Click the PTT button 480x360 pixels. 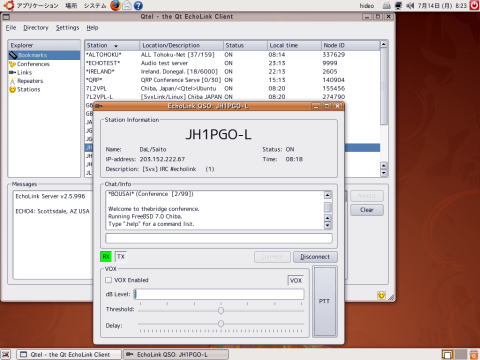point(324,301)
